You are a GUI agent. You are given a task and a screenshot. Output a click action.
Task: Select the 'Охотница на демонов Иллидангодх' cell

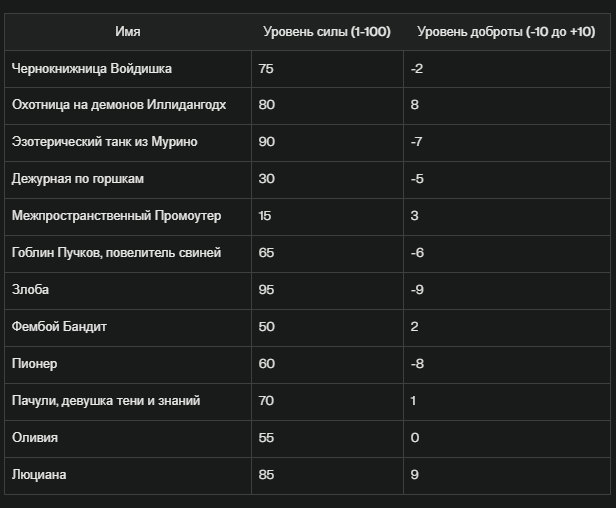128,105
